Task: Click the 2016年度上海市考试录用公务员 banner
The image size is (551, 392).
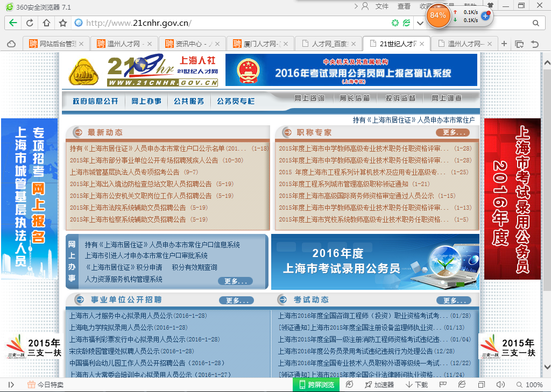Action: click(375, 262)
